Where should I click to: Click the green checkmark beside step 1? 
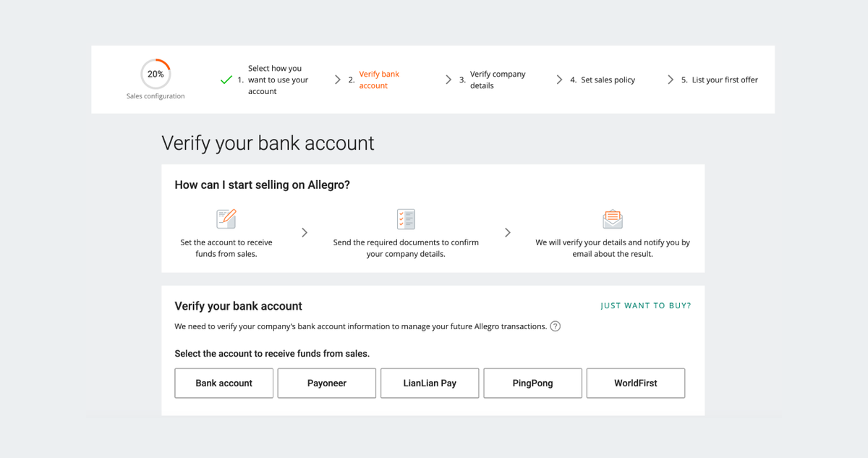[226, 80]
